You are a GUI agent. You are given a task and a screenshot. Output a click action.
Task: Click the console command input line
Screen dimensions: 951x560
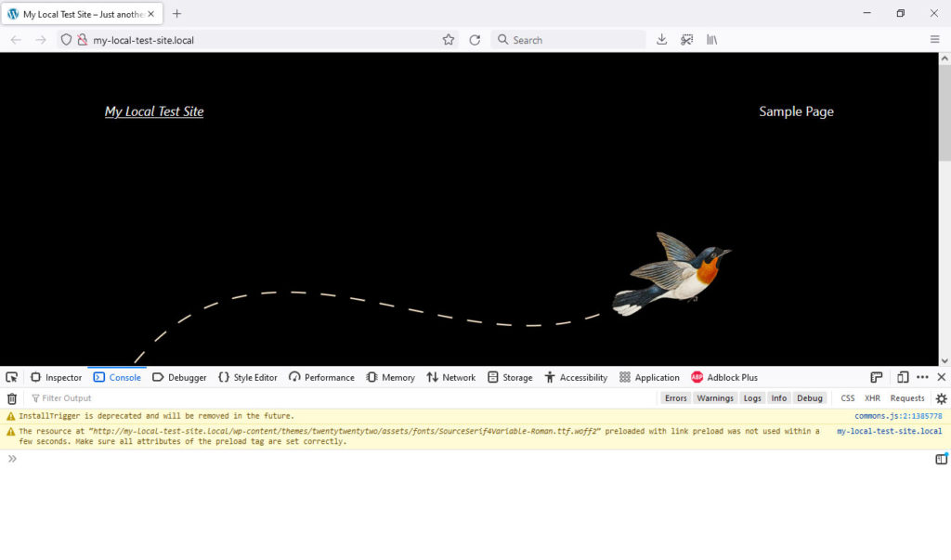(475, 459)
